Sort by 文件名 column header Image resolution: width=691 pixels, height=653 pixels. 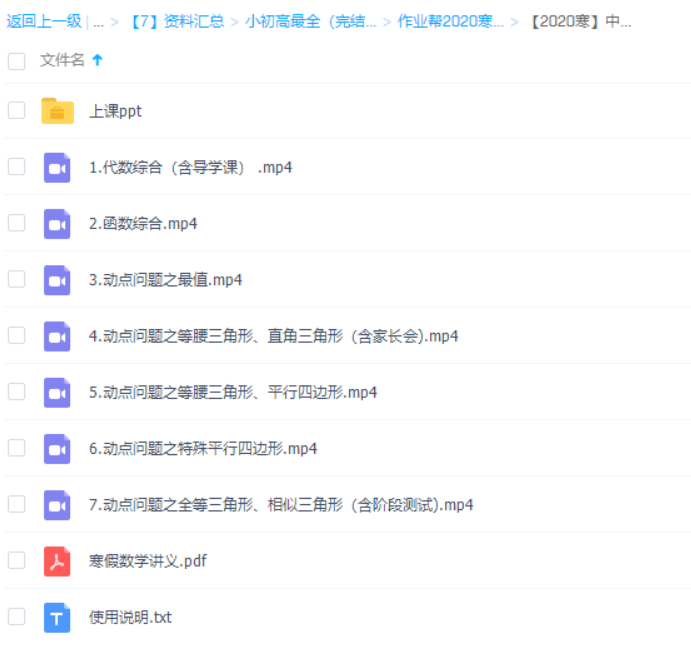(x=62, y=60)
